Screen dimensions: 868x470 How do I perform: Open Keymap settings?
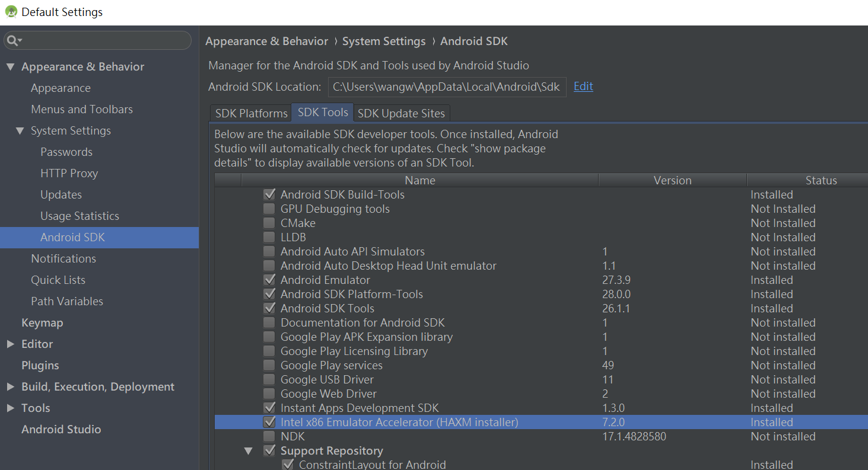coord(42,322)
